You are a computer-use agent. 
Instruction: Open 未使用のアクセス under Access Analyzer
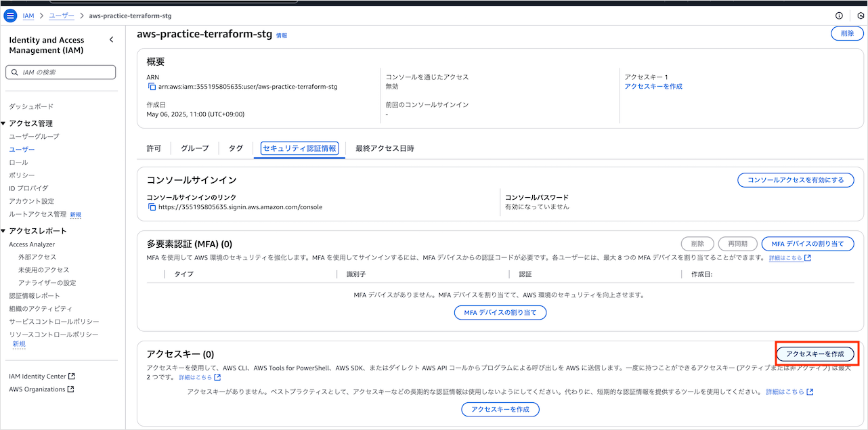44,270
